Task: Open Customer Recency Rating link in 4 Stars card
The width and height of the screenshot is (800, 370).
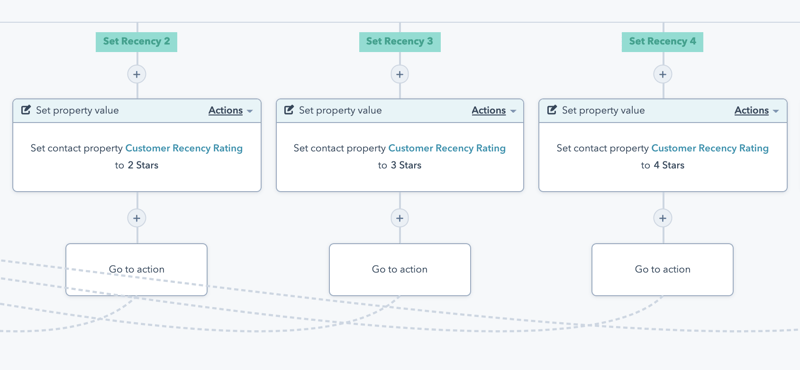Action: (710, 149)
